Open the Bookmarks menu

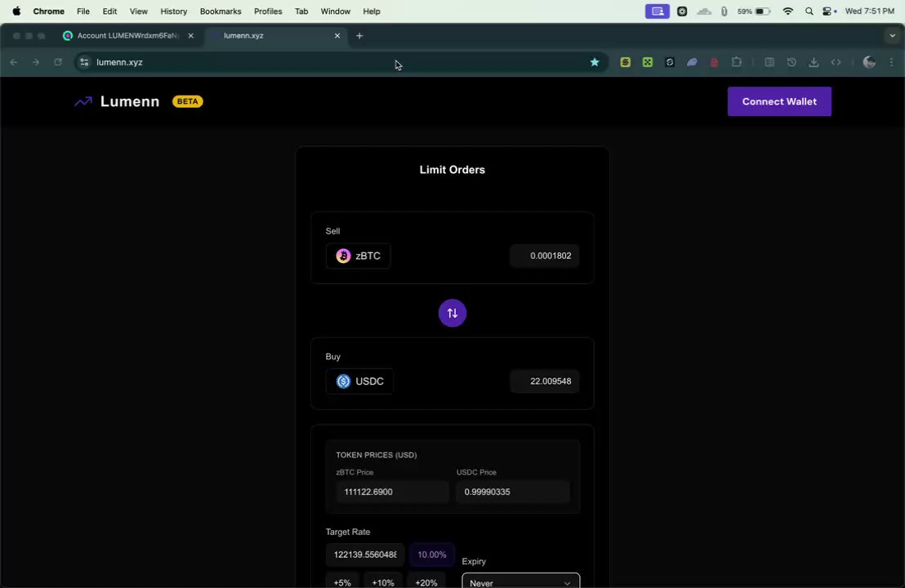tap(221, 11)
